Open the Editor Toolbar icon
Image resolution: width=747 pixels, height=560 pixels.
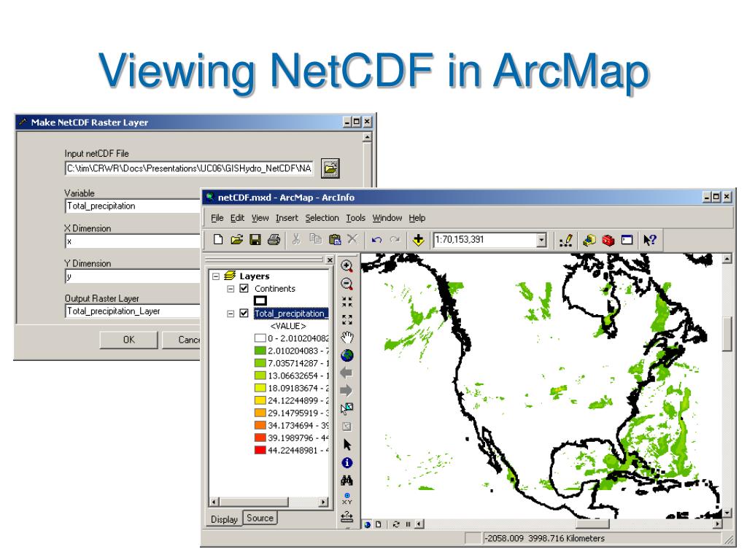[566, 241]
